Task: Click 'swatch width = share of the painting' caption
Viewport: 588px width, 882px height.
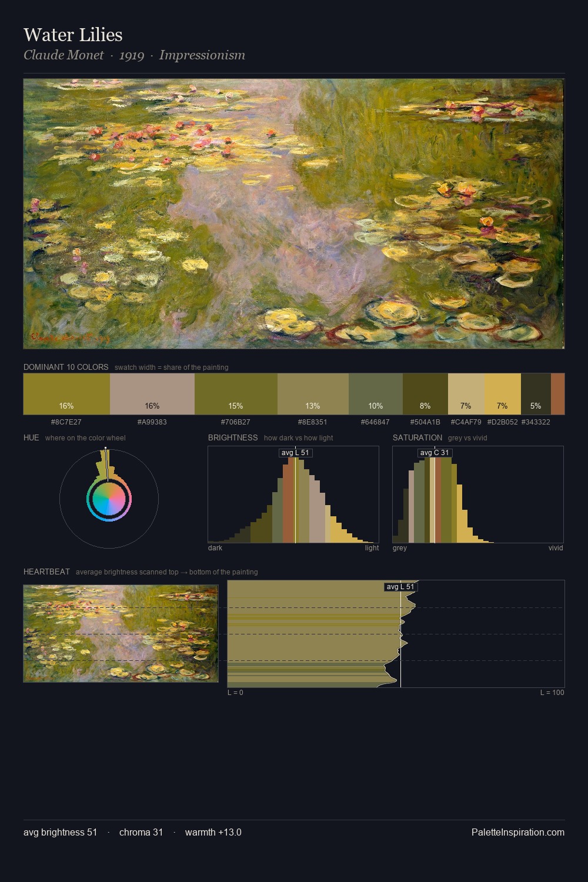Action: pyautogui.click(x=172, y=367)
